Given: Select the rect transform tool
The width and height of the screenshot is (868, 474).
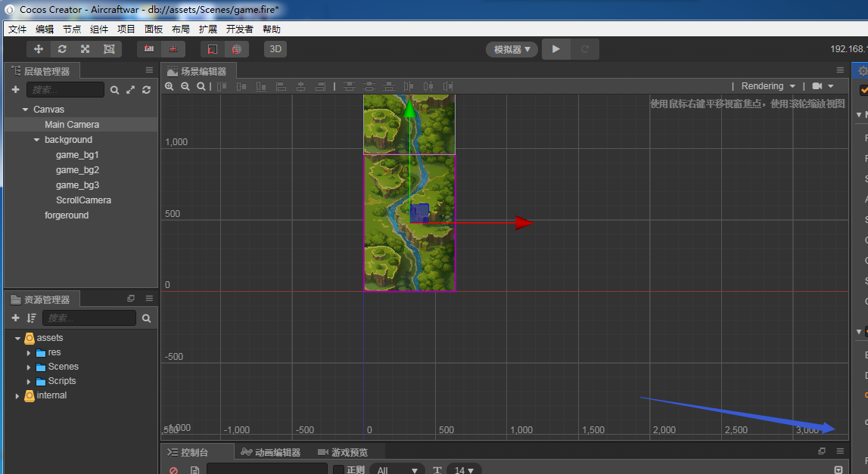Looking at the screenshot, I should [109, 49].
